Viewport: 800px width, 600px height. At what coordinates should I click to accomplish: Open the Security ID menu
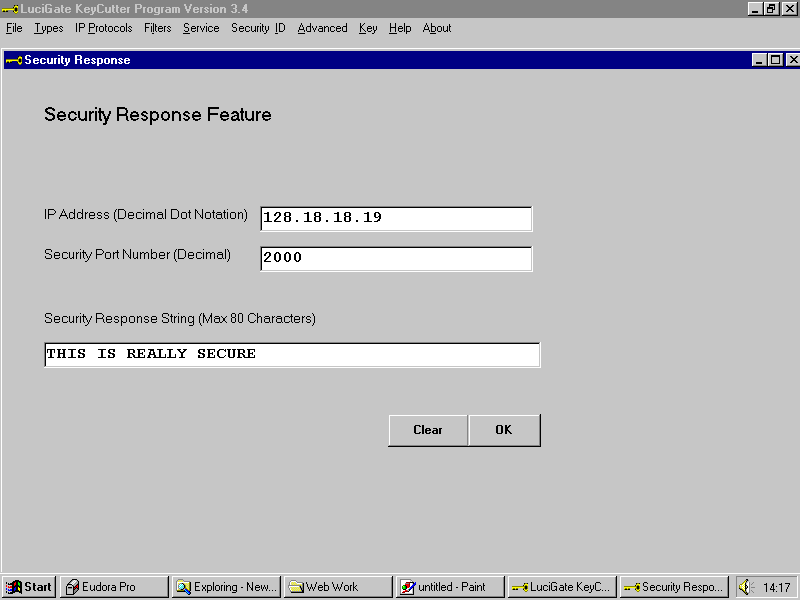pyautogui.click(x=258, y=28)
